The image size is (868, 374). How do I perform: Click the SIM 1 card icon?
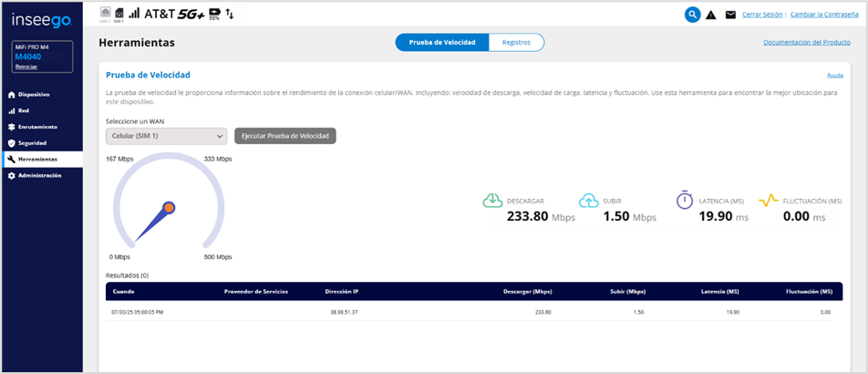tap(119, 14)
